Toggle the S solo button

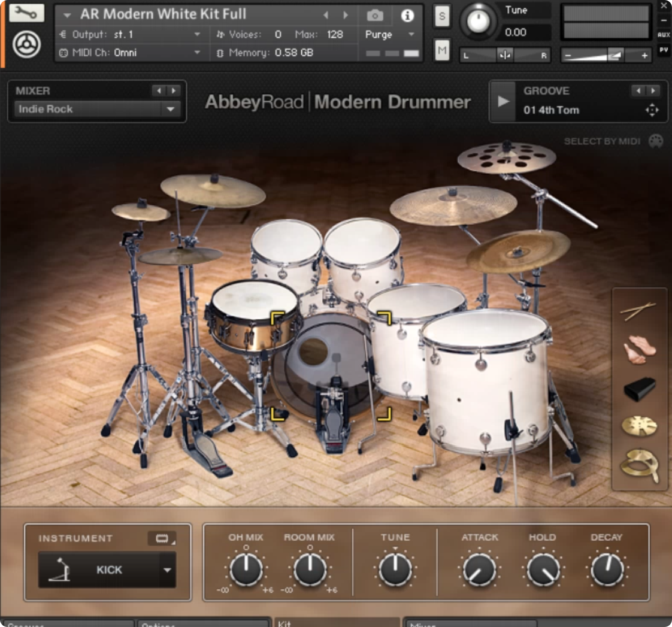(x=442, y=17)
